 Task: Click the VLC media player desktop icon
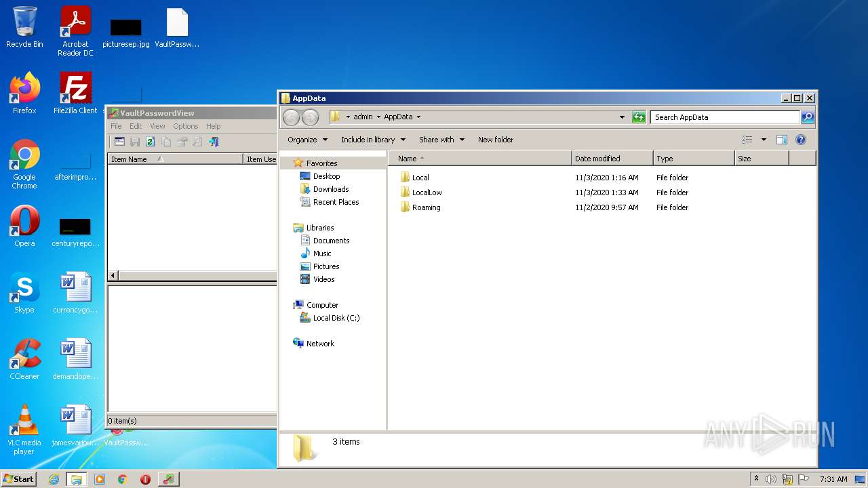(24, 430)
